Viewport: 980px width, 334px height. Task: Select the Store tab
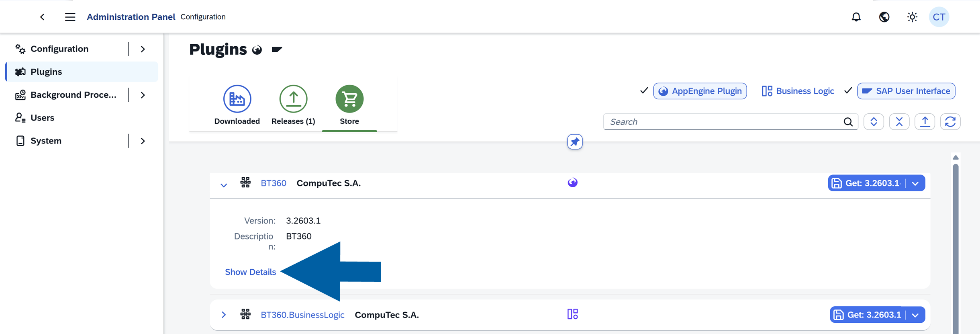pos(349,105)
